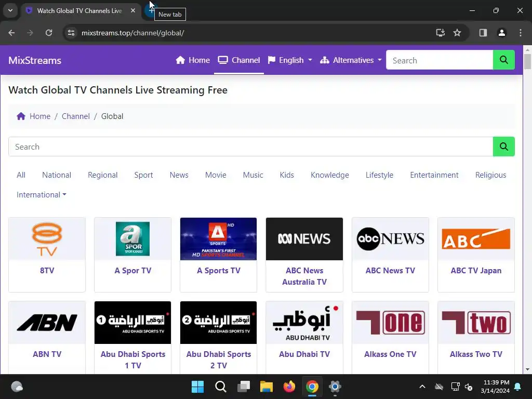Bookmark this page with the star icon
The image size is (532, 399).
[457, 33]
